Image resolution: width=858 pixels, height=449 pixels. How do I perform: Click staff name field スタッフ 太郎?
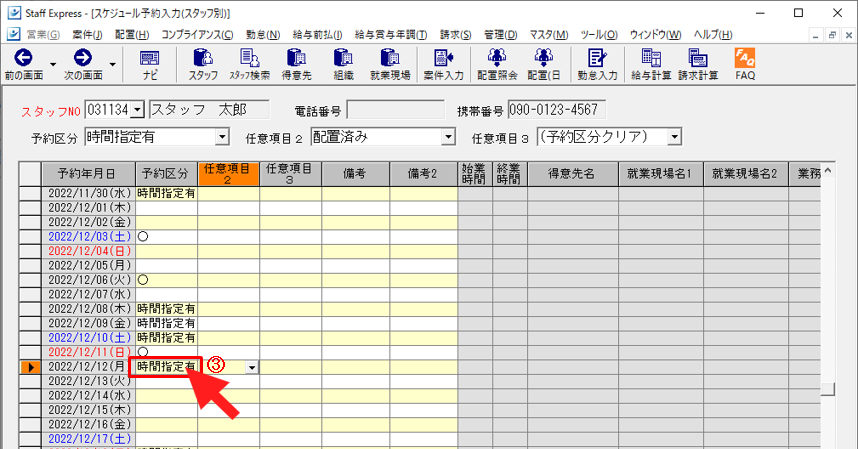tap(209, 110)
